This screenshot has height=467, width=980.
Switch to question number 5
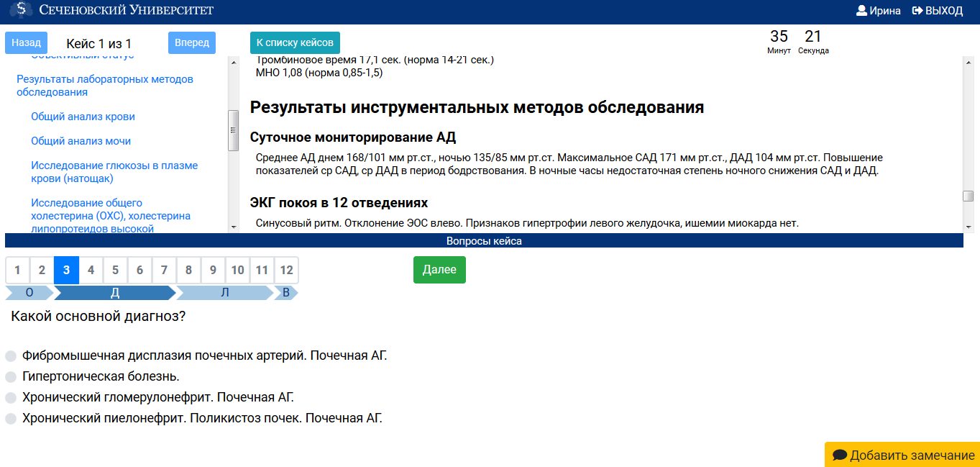(x=115, y=270)
